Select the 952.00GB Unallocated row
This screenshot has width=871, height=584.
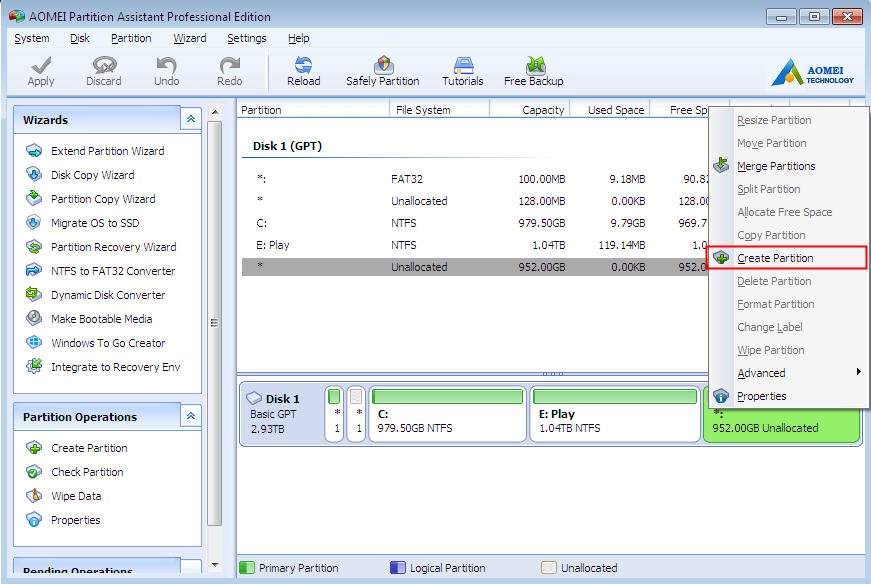[475, 267]
